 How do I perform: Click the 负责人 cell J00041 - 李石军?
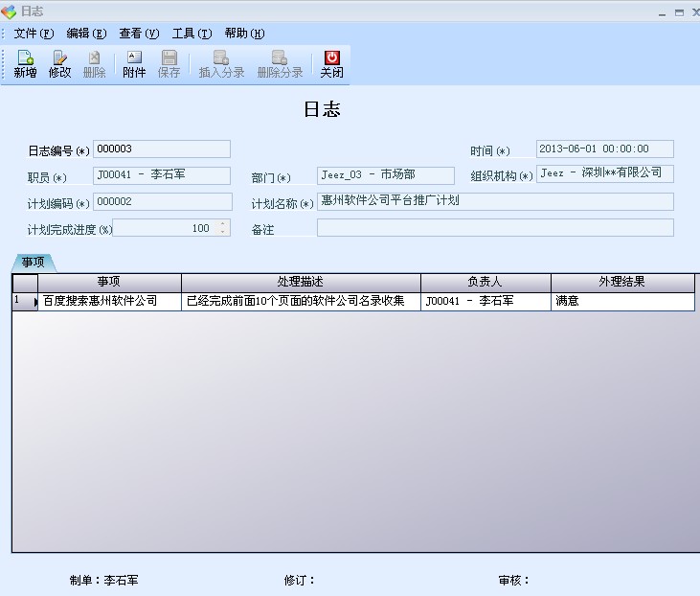pos(485,301)
